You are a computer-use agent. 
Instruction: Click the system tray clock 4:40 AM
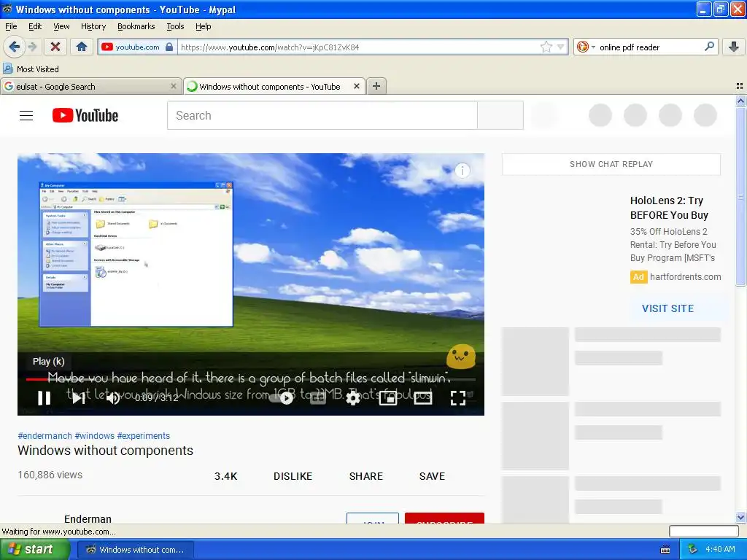[720, 549]
